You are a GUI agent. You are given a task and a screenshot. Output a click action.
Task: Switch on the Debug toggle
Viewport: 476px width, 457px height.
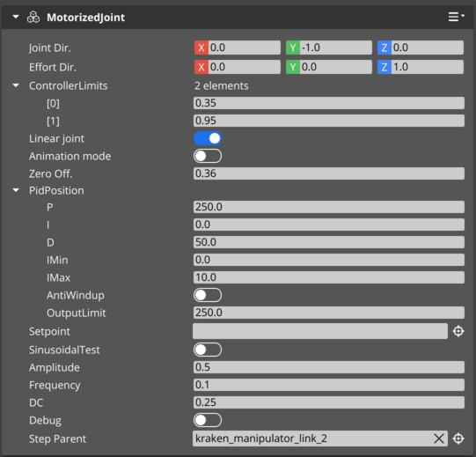coord(208,420)
